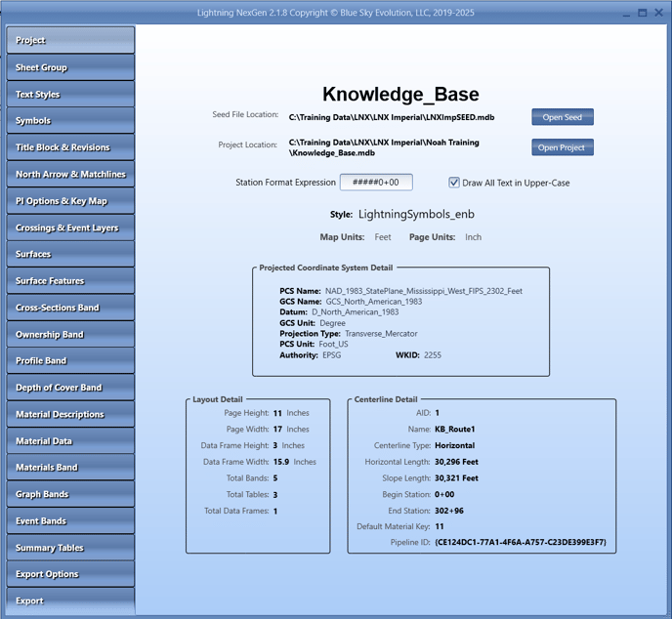
Task: Click the Map Units Feet value
Action: 383,237
